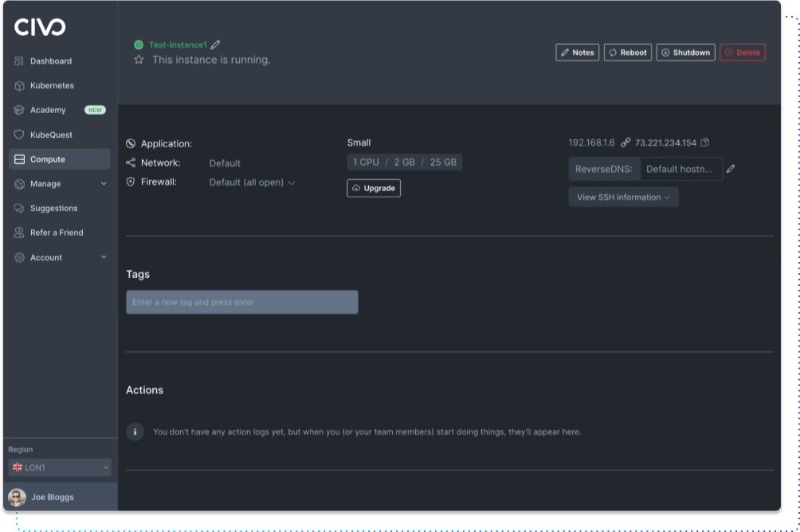Screen dimensions: 800x532
Task: Edit ReverseDNS with the pencil icon
Action: point(731,169)
